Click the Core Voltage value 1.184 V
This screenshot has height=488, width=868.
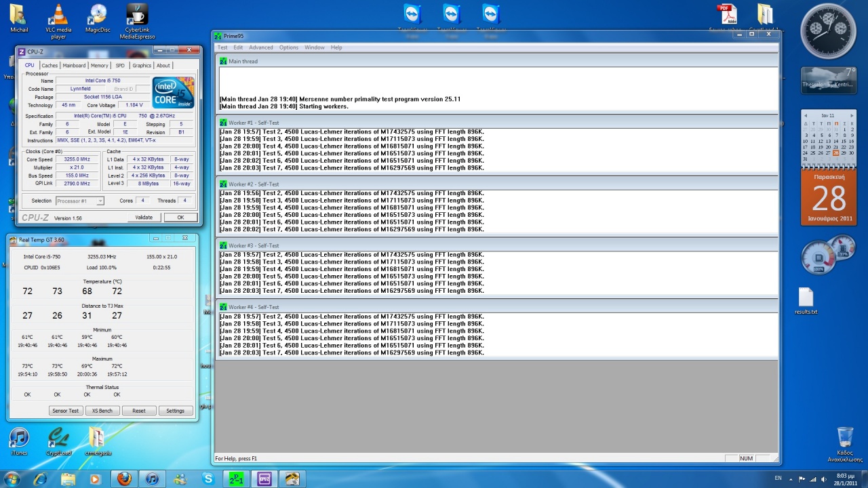point(134,105)
